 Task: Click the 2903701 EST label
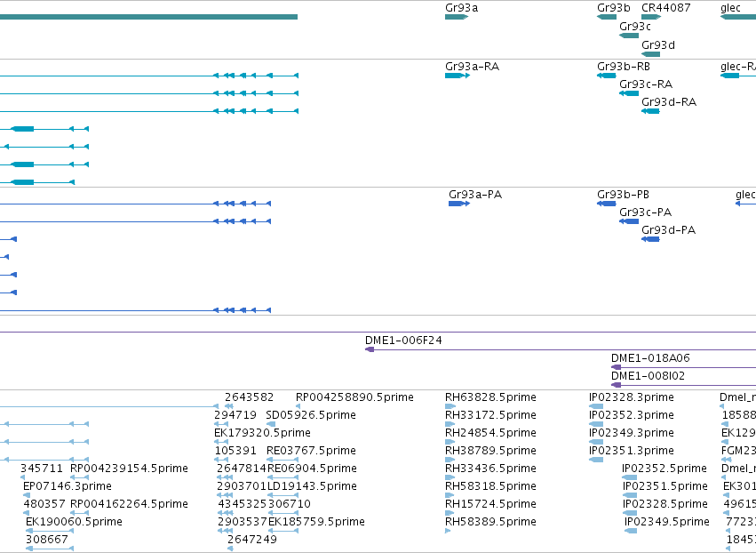point(242,486)
